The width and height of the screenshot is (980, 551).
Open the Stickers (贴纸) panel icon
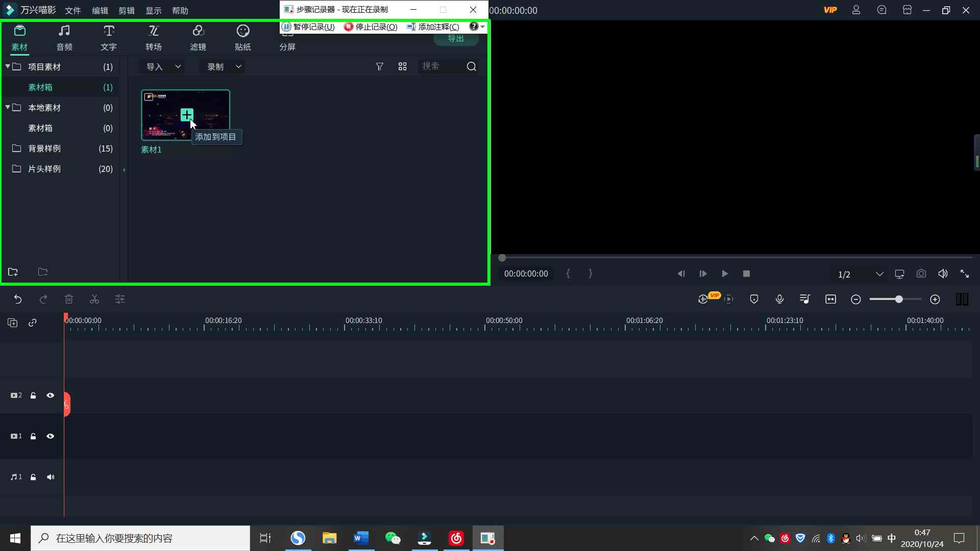coord(243,37)
